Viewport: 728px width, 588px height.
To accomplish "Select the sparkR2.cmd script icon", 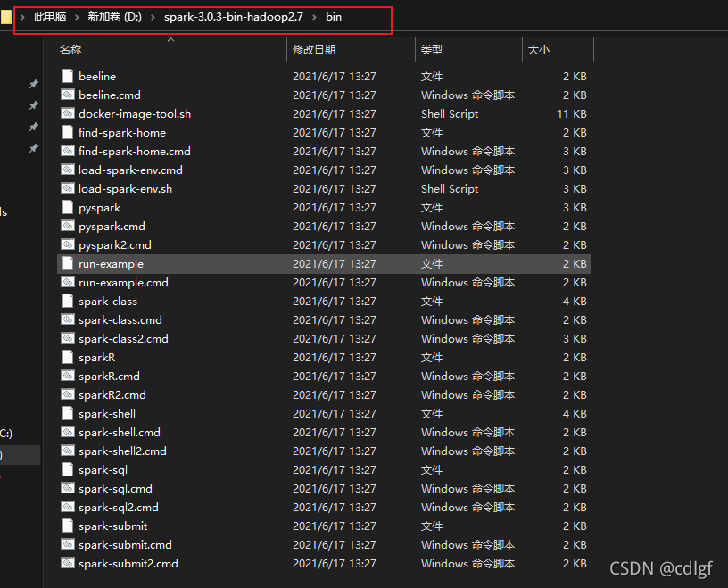I will tap(68, 394).
